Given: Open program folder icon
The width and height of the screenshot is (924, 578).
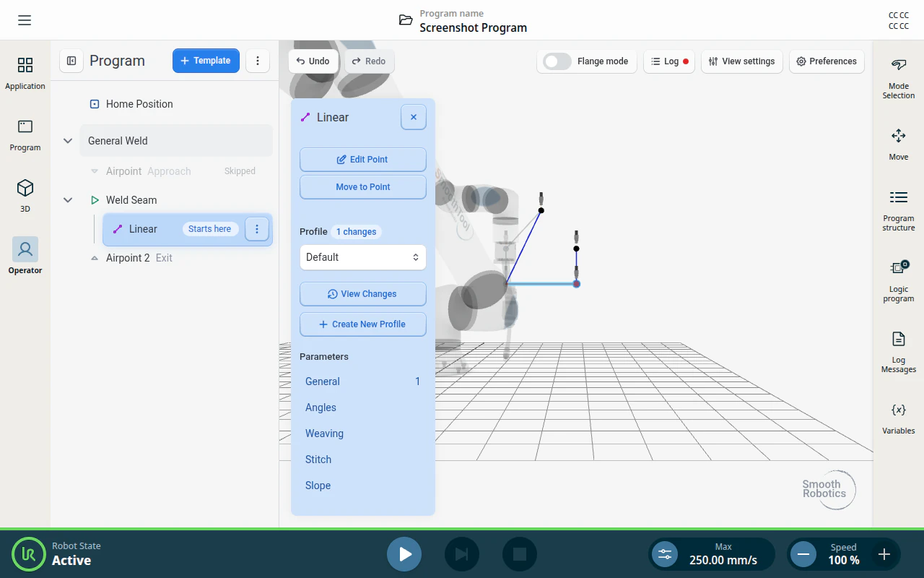Looking at the screenshot, I should (406, 20).
